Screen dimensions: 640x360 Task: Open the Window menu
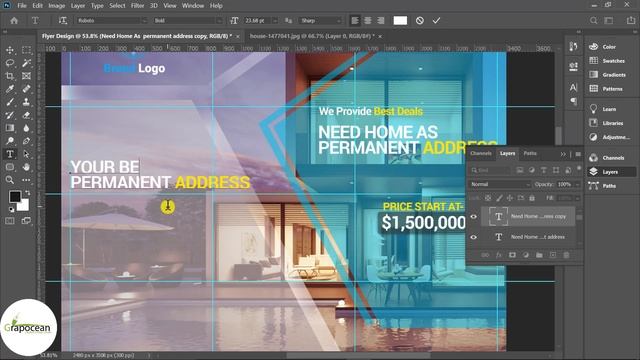193,6
